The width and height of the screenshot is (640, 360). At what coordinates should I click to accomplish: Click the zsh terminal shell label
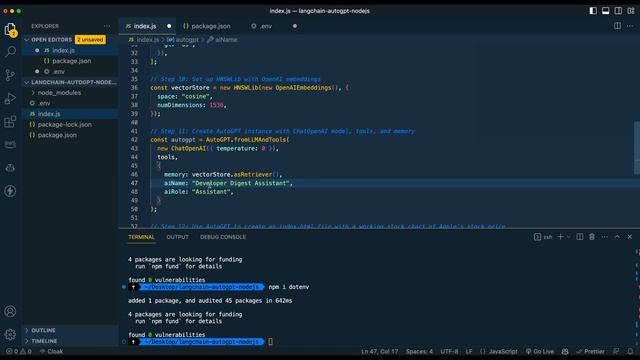543,237
